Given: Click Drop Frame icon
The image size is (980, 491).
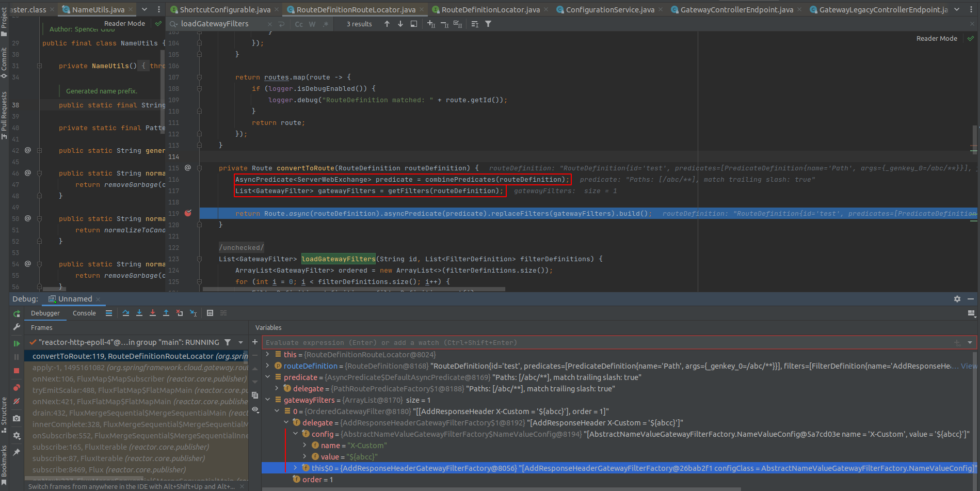Looking at the screenshot, I should [180, 313].
